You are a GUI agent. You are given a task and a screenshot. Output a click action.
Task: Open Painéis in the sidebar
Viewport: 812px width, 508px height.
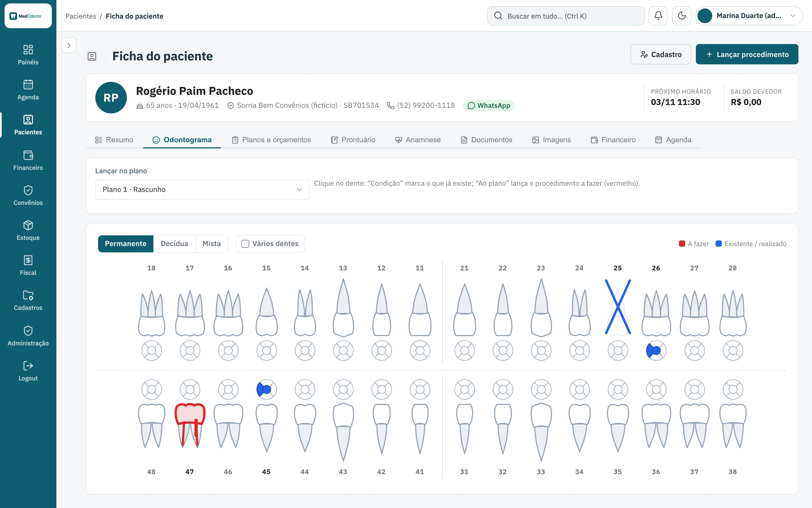click(x=28, y=55)
